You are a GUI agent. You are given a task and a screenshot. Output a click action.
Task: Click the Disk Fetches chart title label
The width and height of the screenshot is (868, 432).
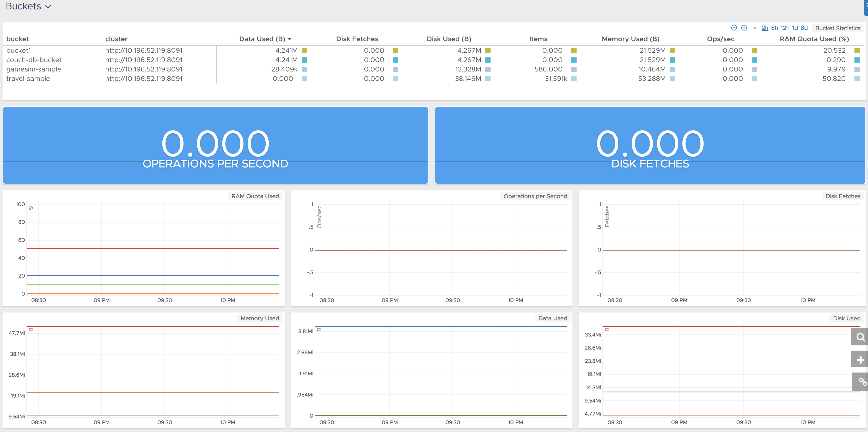(843, 196)
